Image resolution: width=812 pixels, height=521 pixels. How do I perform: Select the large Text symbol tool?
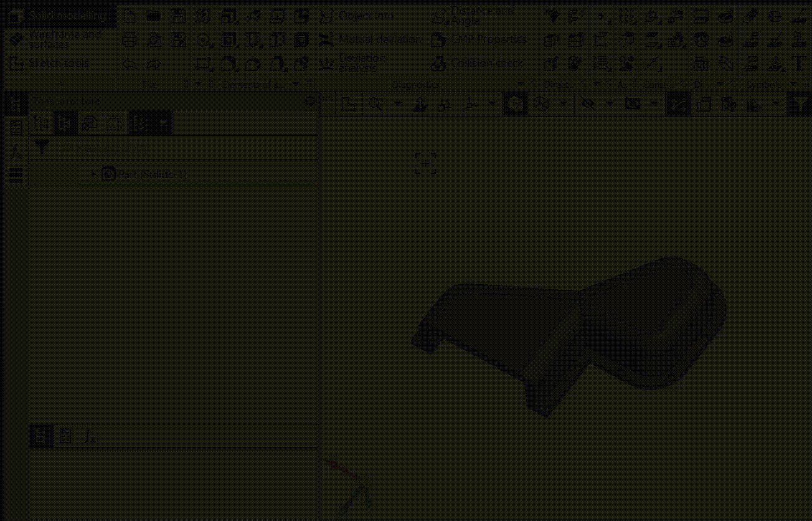tap(798, 64)
